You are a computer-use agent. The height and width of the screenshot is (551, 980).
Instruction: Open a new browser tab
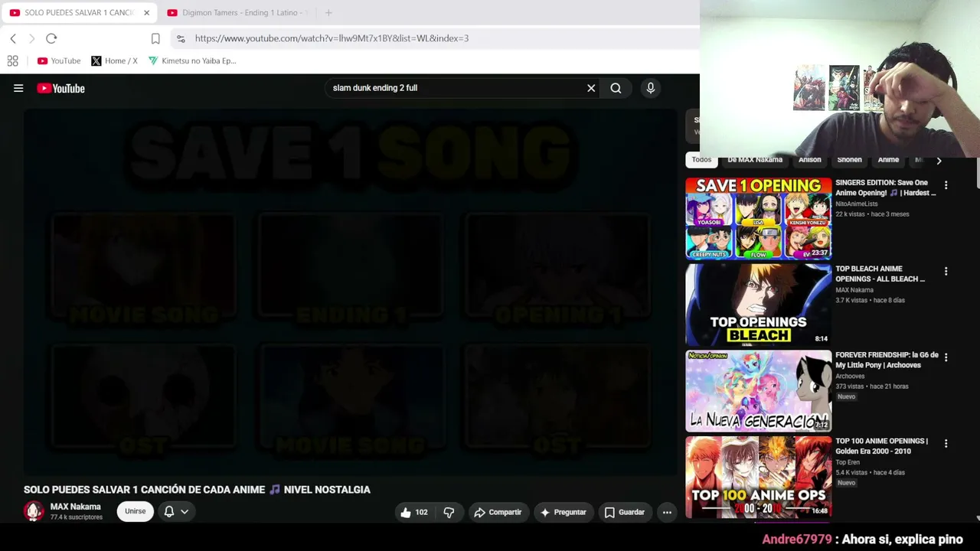(328, 13)
